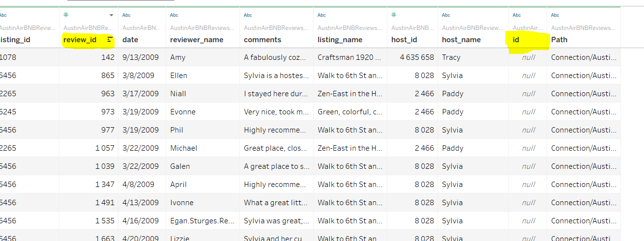The image size is (644, 241).
Task: Click the data type icon above id column
Action: pos(517,15)
